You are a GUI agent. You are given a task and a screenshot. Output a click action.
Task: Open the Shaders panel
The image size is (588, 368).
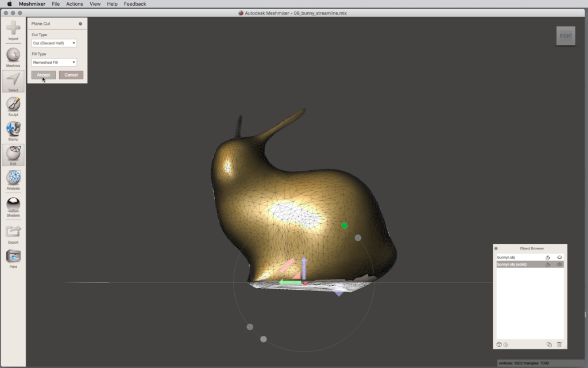click(13, 204)
